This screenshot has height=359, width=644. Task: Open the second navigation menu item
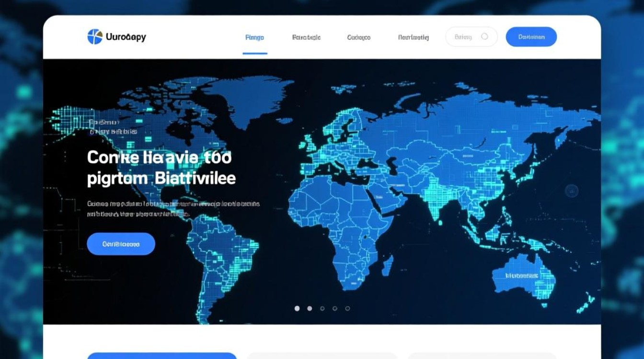click(x=306, y=37)
